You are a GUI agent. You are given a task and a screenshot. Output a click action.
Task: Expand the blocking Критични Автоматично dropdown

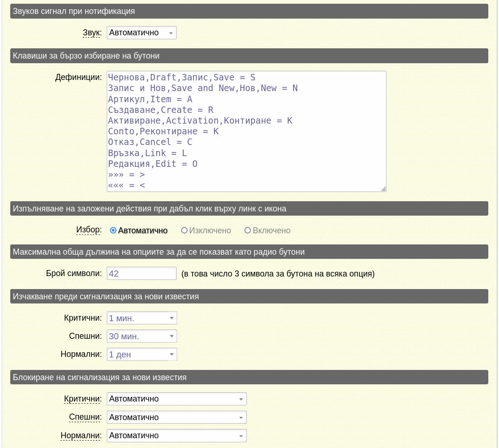point(177,399)
